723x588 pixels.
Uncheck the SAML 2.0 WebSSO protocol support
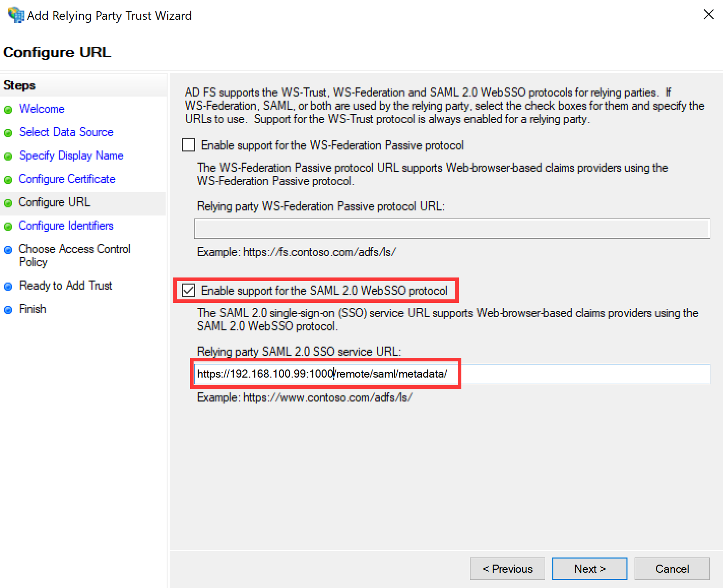click(x=188, y=291)
